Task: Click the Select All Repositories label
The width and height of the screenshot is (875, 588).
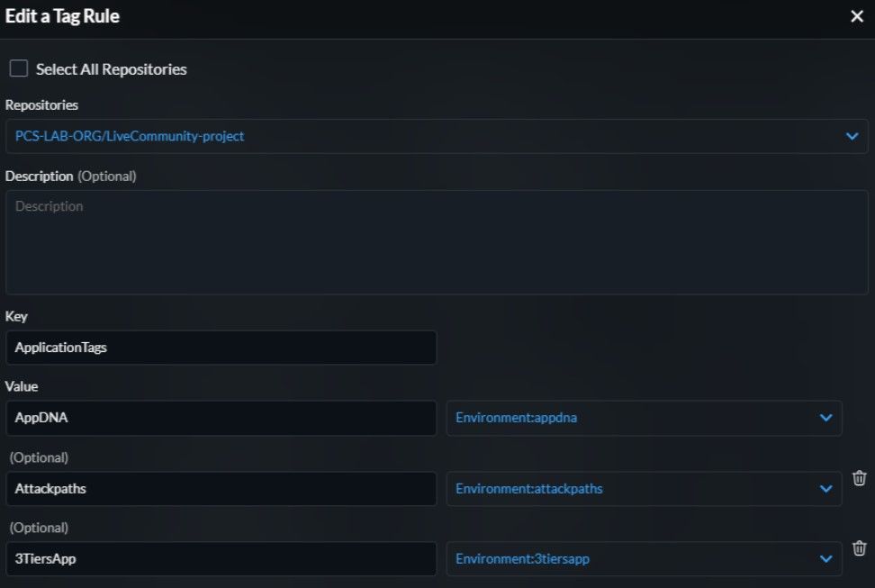Action: coord(111,69)
